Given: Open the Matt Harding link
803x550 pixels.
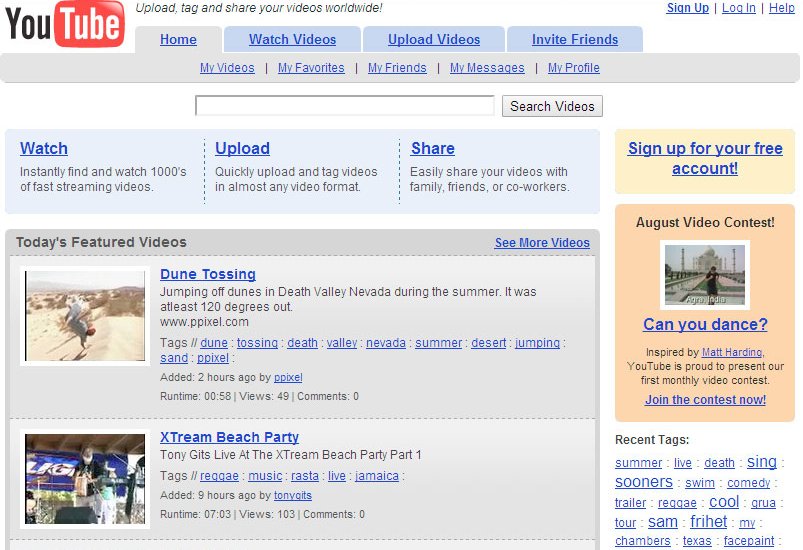Looking at the screenshot, I should pyautogui.click(x=732, y=352).
